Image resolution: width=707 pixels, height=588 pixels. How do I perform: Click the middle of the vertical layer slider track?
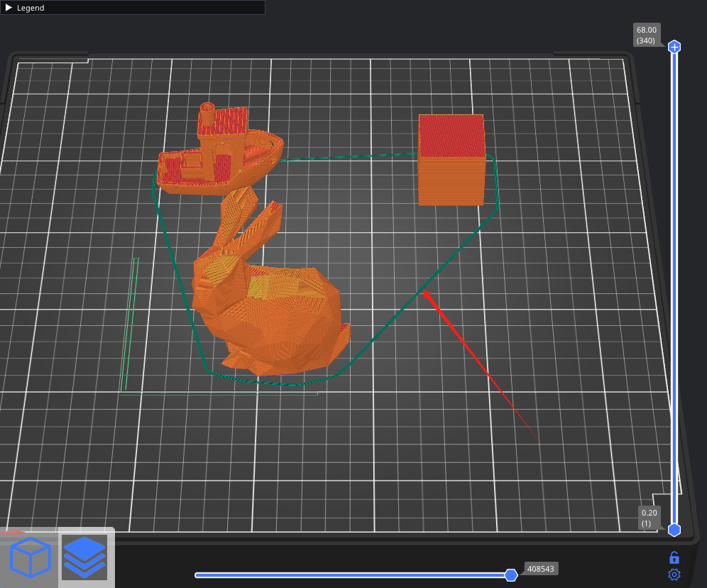click(x=674, y=288)
